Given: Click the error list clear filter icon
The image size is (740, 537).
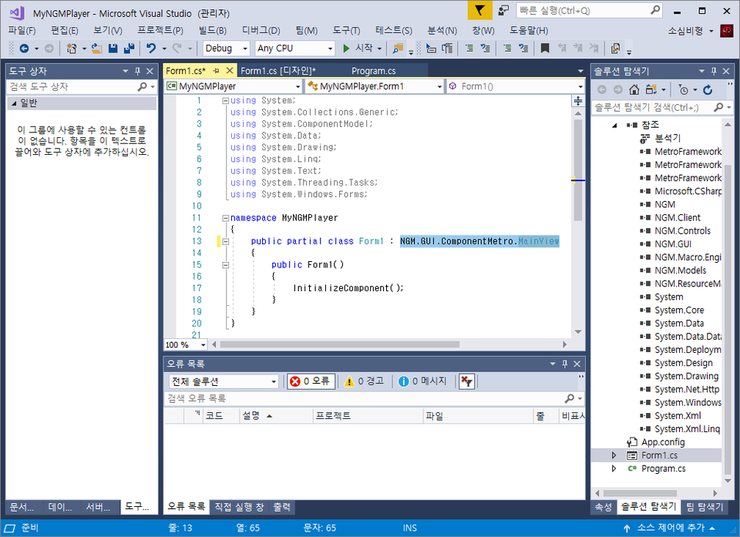Looking at the screenshot, I should coord(467,381).
